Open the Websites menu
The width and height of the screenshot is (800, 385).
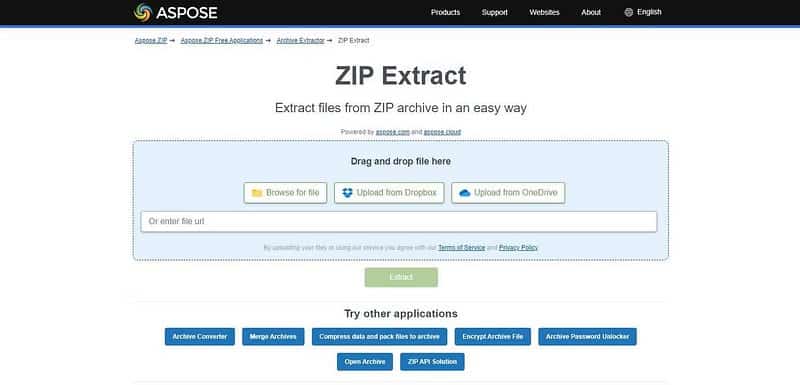pos(544,12)
